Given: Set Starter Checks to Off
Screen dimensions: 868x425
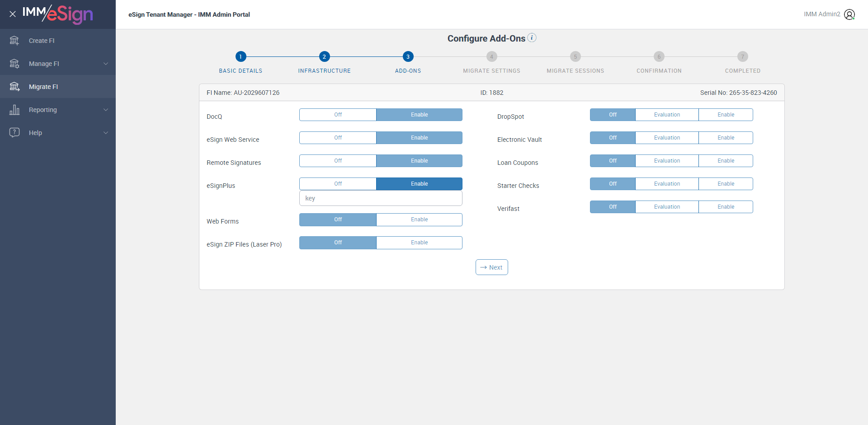Looking at the screenshot, I should (x=613, y=184).
